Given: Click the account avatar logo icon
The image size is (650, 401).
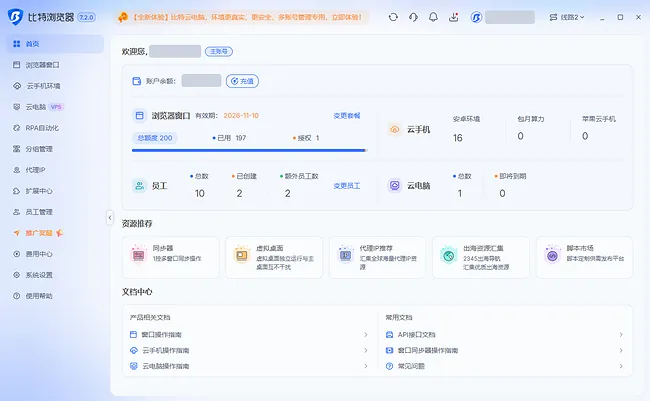Looking at the screenshot, I should (x=476, y=17).
